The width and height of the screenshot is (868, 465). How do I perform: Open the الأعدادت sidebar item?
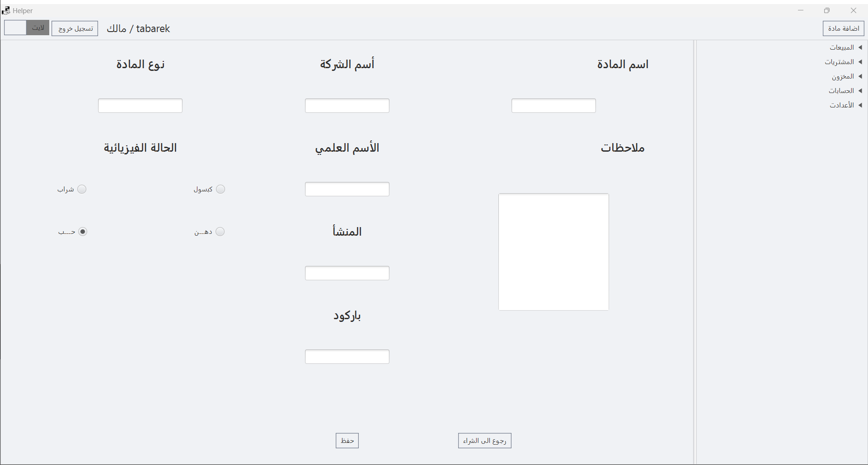[x=842, y=105]
